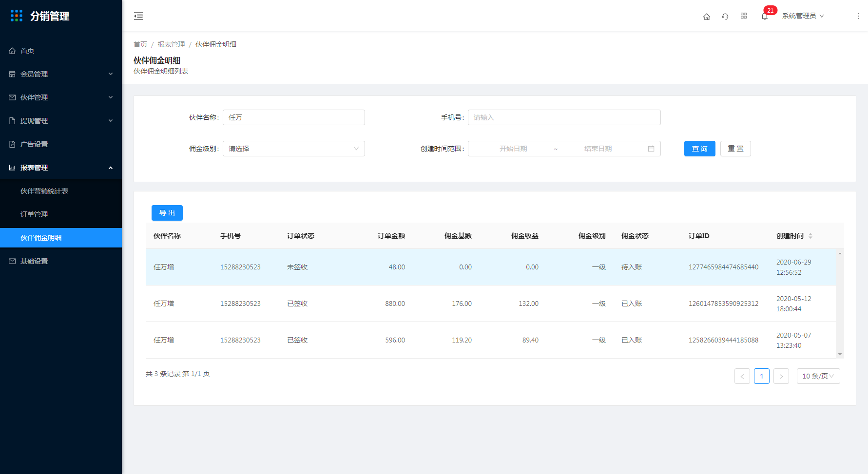Click 报表管理 breadcrumb link
Viewport: 868px width, 474px height.
[x=171, y=44]
